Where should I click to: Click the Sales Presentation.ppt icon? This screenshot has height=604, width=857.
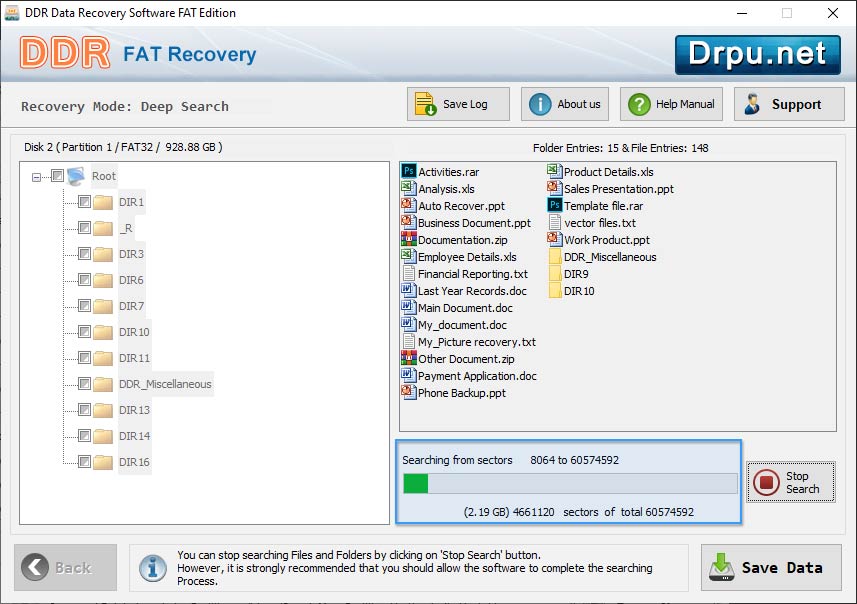554,188
